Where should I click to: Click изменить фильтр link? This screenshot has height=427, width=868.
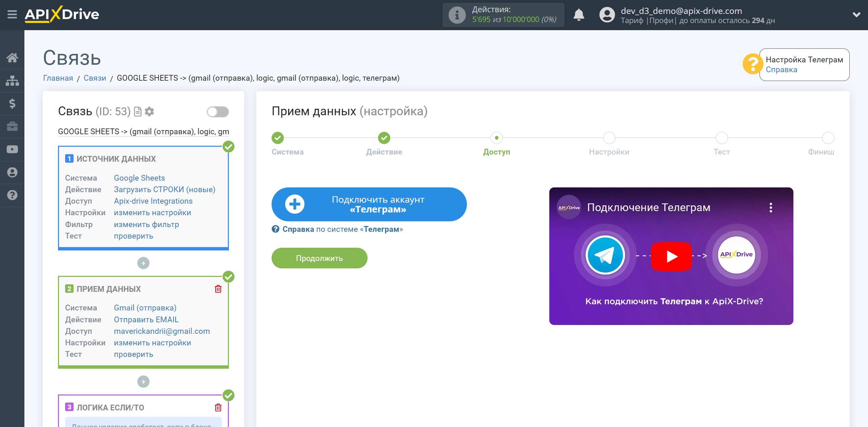point(146,224)
